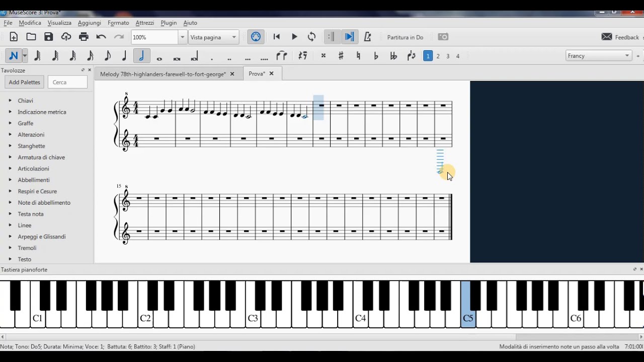Redo the undone action

119,37
